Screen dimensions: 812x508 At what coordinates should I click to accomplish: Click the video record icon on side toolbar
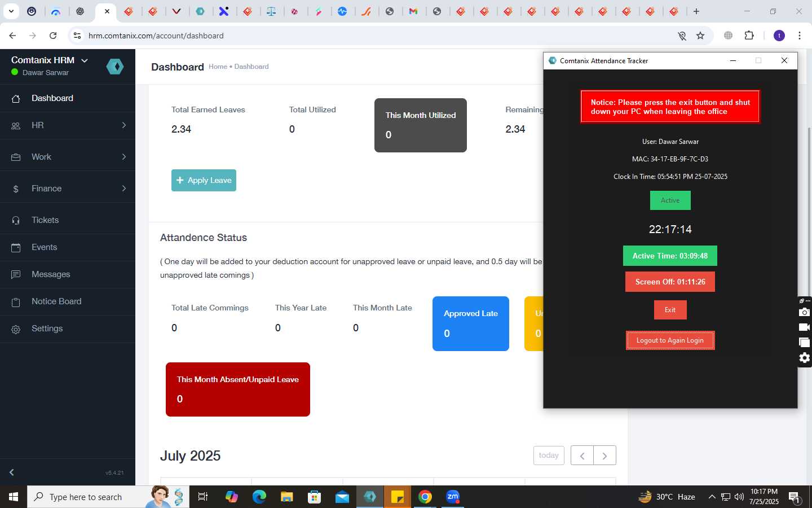[x=805, y=327]
